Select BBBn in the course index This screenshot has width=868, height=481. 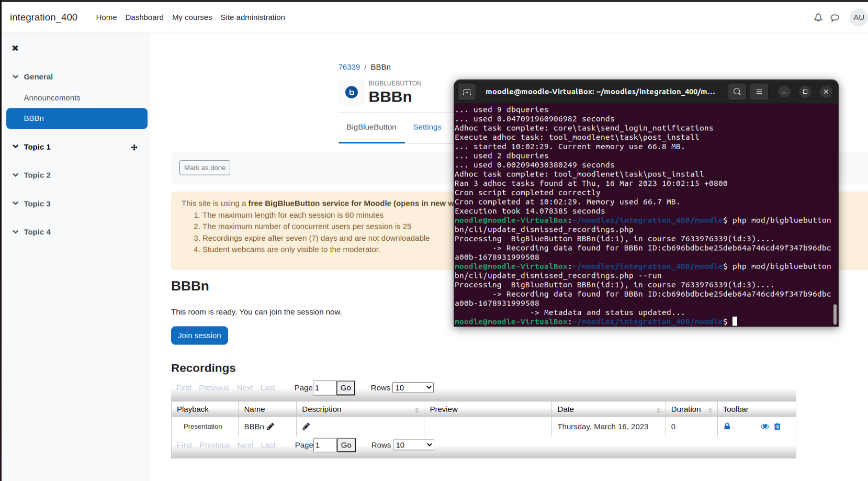click(x=77, y=118)
